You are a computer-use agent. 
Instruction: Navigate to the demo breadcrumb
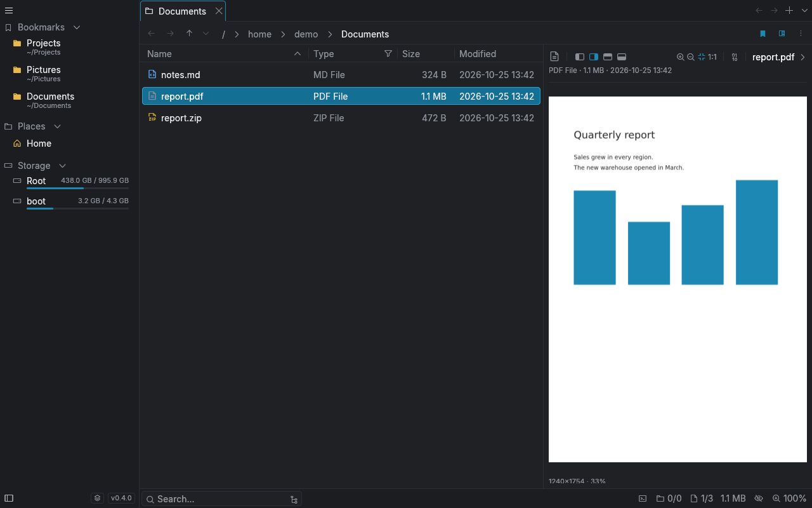click(x=306, y=34)
